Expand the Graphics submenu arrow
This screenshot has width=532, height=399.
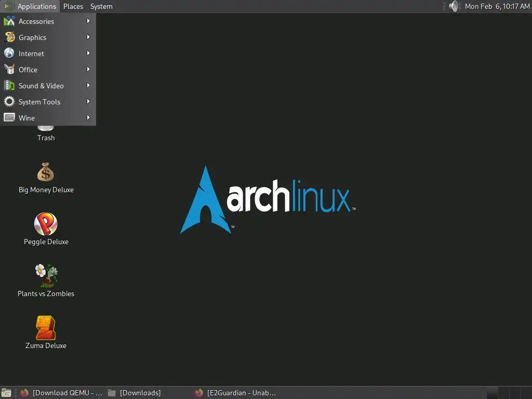click(x=88, y=37)
